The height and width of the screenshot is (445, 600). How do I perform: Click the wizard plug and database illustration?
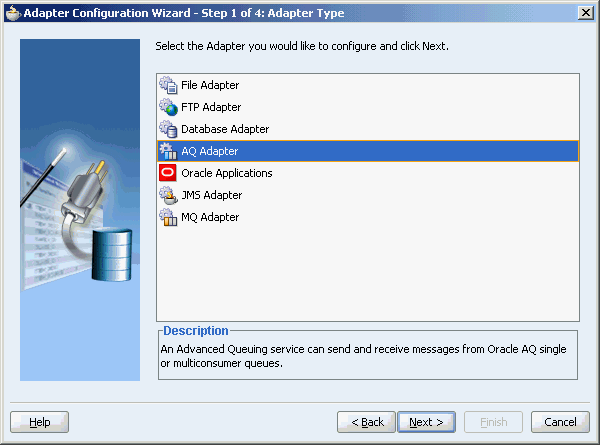[80, 210]
